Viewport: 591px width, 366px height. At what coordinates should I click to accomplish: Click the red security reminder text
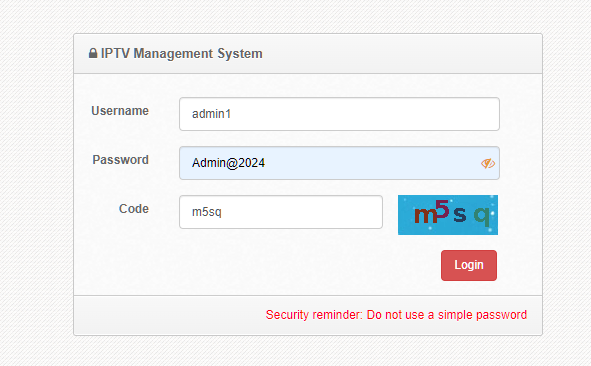[396, 315]
